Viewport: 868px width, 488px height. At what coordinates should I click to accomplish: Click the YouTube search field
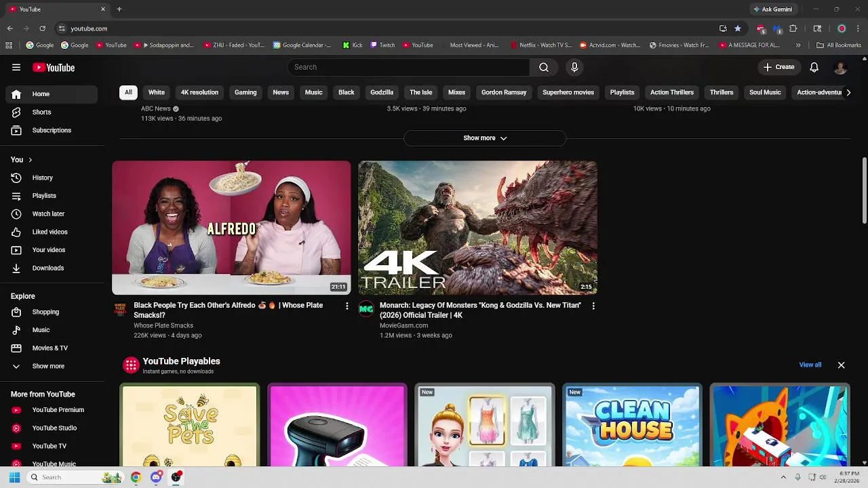coord(409,67)
